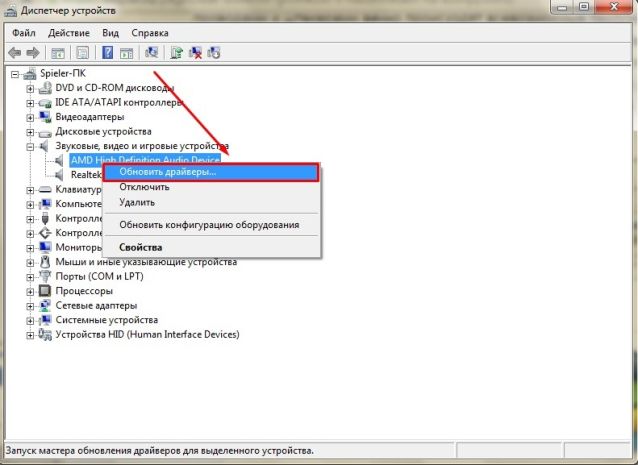Click the Disable device toolbar icon
Viewport: 638px width, 465px height.
pos(215,52)
